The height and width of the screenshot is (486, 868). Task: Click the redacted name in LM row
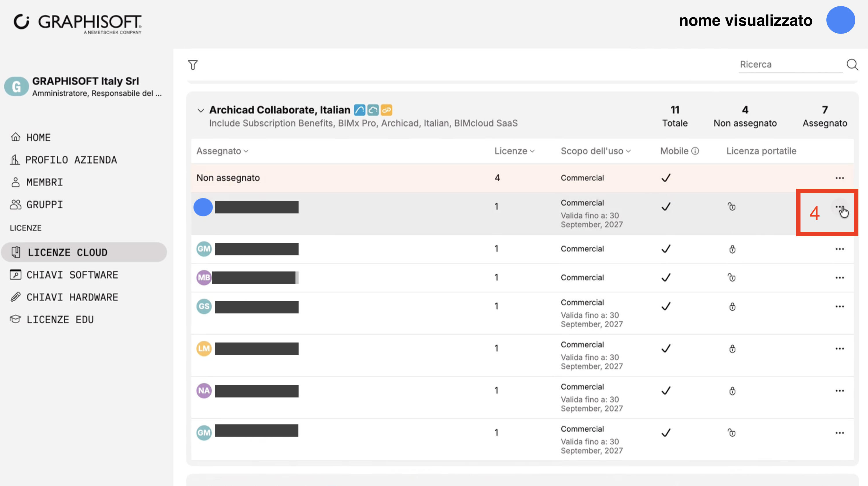pyautogui.click(x=257, y=348)
